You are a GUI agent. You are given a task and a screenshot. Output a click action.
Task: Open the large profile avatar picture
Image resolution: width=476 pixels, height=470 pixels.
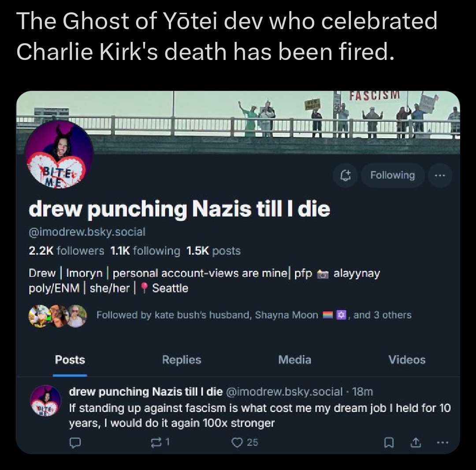point(59,154)
